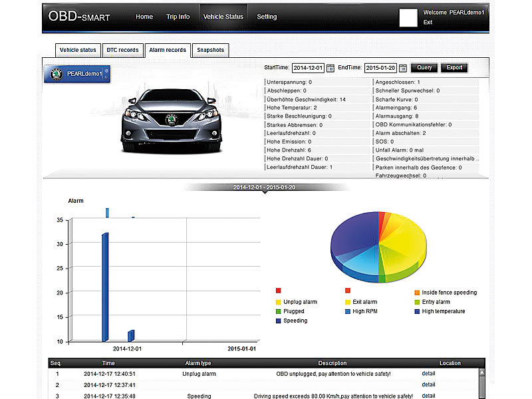Image resolution: width=532 pixels, height=399 pixels.
Task: Click time cell 2014-12-17 12:37:41
Action: 110,385
